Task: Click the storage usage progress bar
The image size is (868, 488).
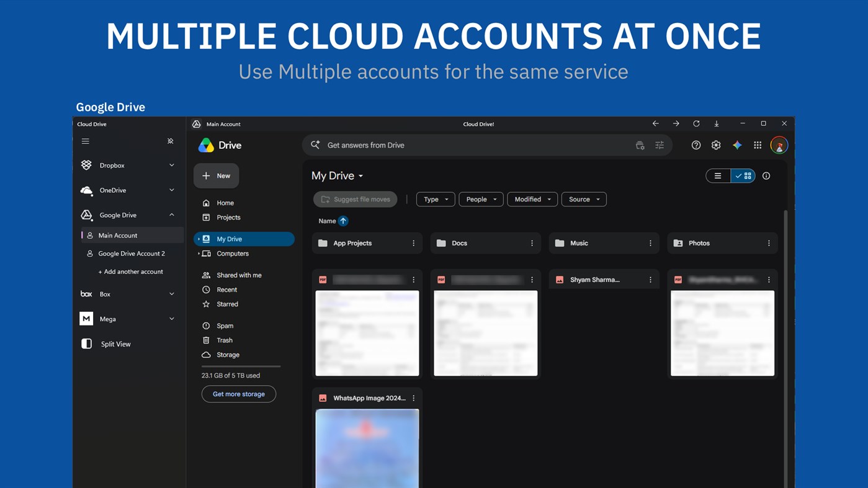Action: [241, 366]
